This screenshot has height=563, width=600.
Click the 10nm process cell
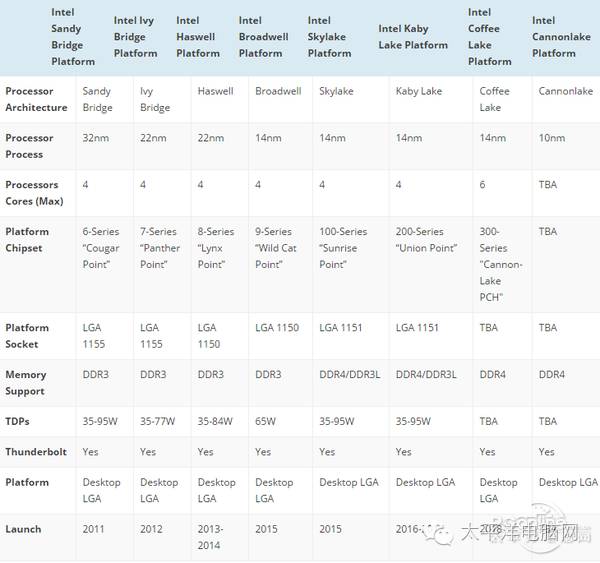click(552, 138)
